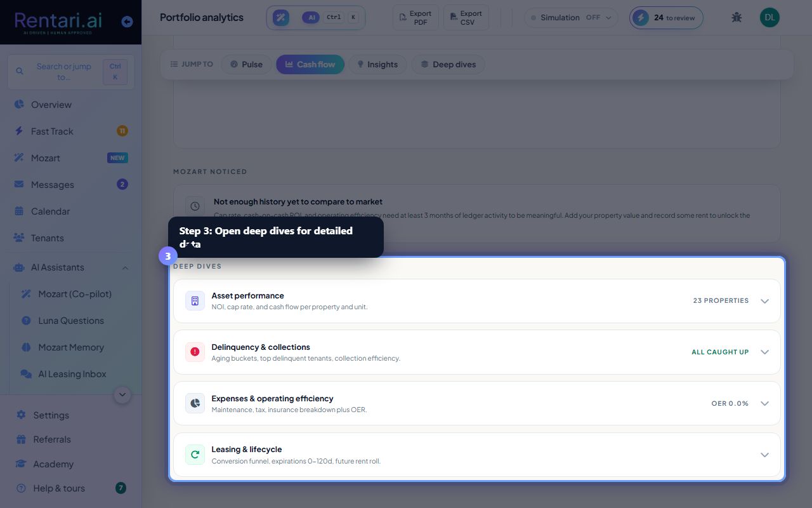Open the DL user avatar

(x=769, y=17)
